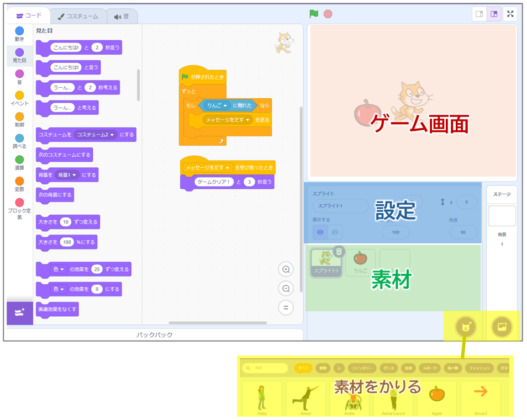
Task: Select スポーツ filter in sprite library
Action: 430,368
